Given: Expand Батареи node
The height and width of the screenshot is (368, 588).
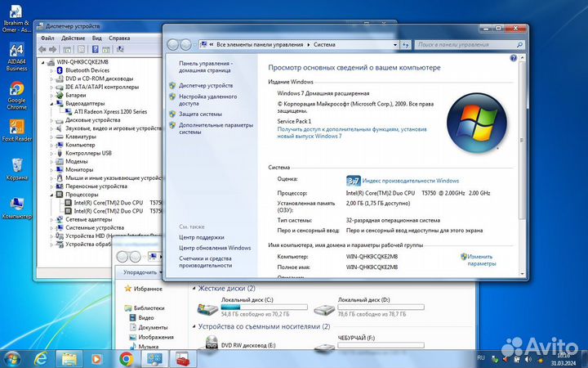Looking at the screenshot, I should (51, 96).
